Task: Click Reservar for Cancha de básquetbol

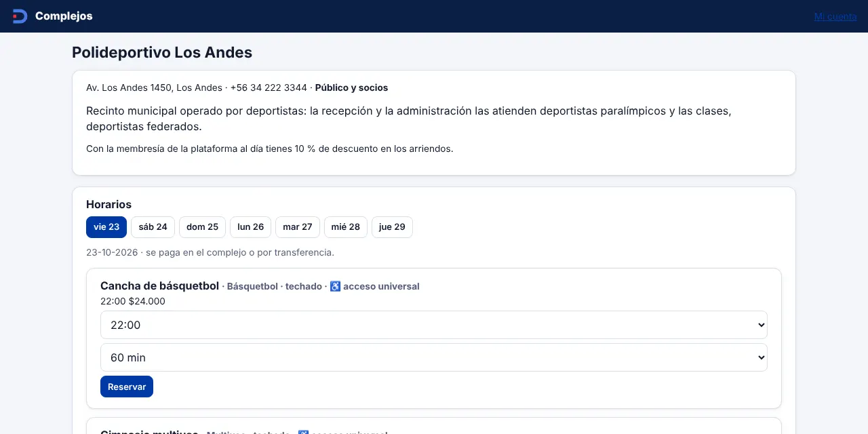Action: [x=127, y=387]
